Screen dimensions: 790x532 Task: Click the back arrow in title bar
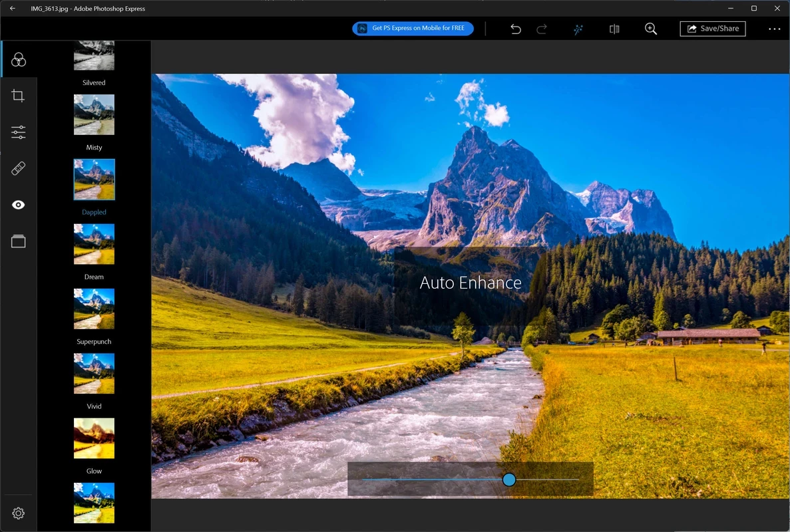[13, 9]
